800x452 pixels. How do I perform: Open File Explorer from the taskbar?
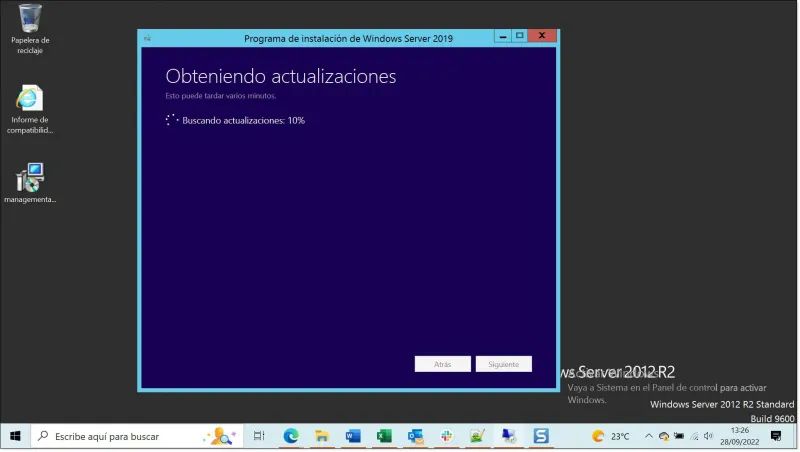tap(322, 436)
